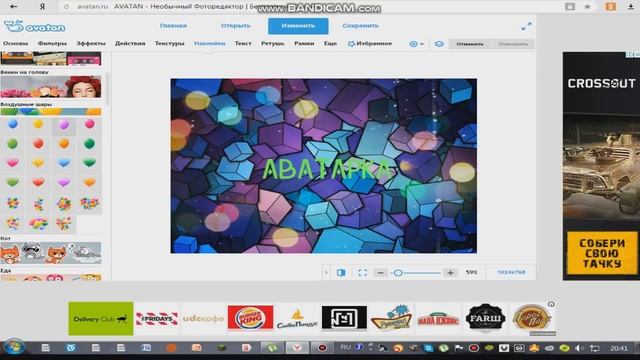Viewport: 640px width, 360px height.
Task: Add the purple balloon sticker
Action: (x=64, y=124)
